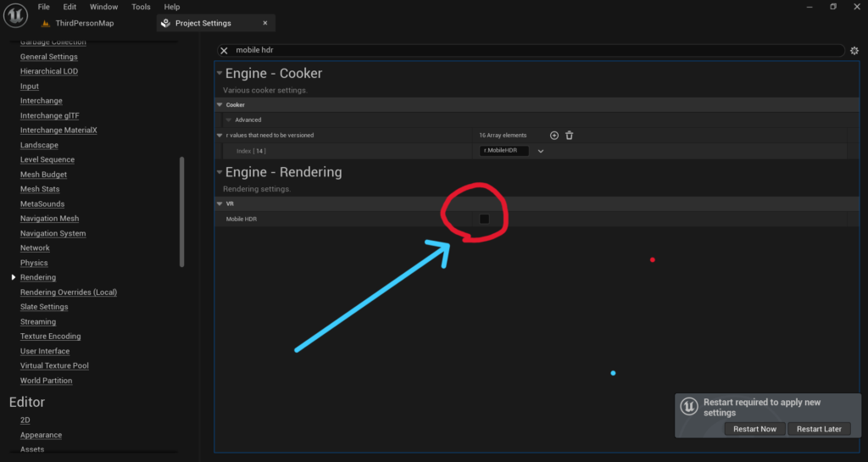Open the Window menu
The image size is (868, 462).
[104, 7]
